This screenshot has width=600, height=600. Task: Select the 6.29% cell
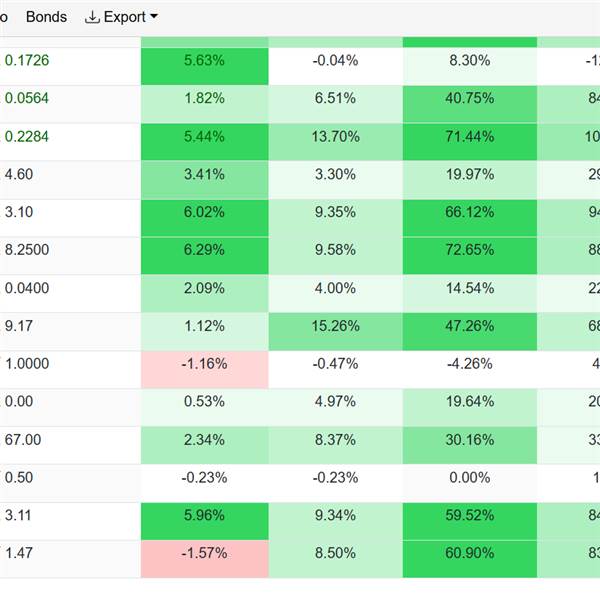[205, 251]
